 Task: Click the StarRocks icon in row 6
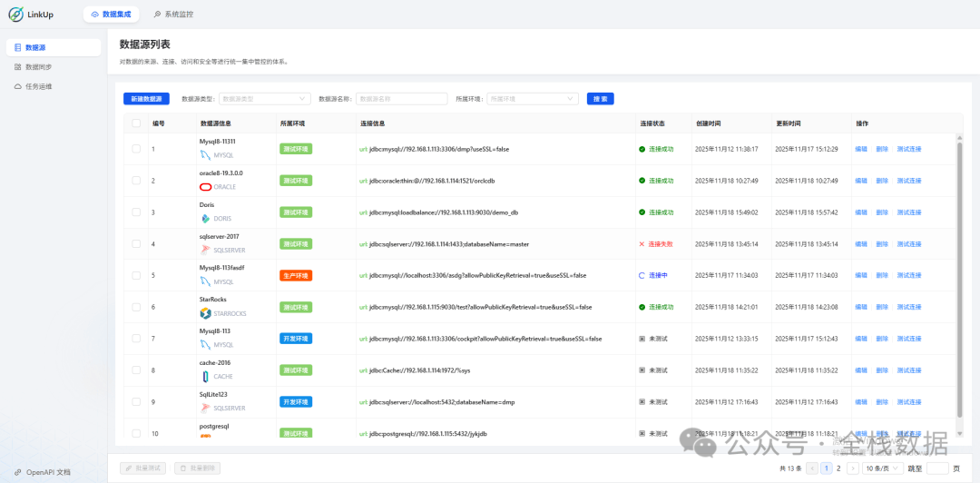tap(205, 313)
